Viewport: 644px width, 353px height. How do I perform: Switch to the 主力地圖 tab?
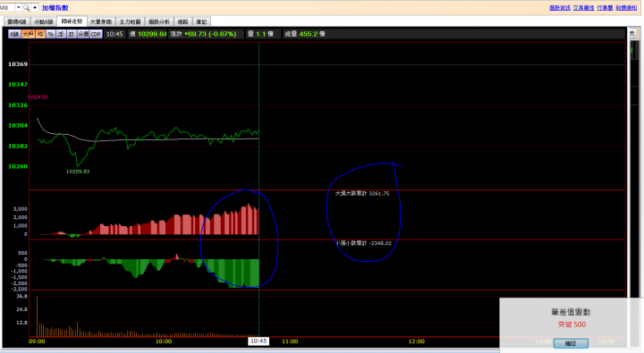click(130, 21)
